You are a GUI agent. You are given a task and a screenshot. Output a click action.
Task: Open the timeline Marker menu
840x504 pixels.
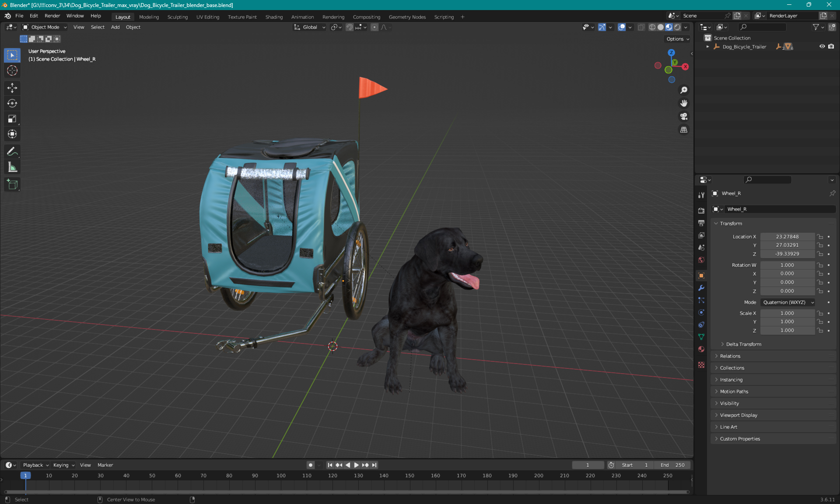point(105,465)
